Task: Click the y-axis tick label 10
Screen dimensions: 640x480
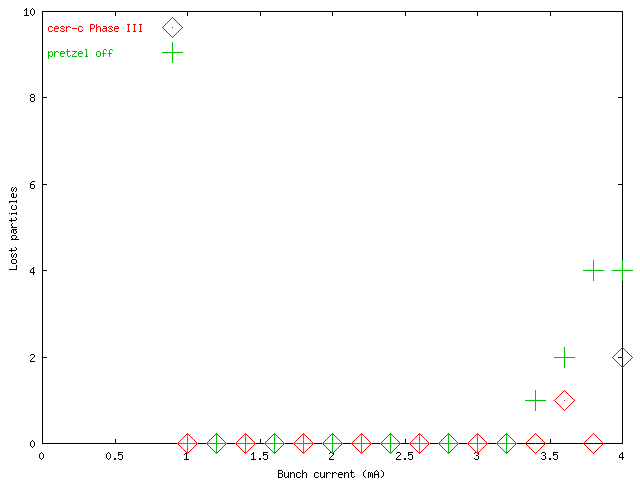Action: (x=29, y=12)
